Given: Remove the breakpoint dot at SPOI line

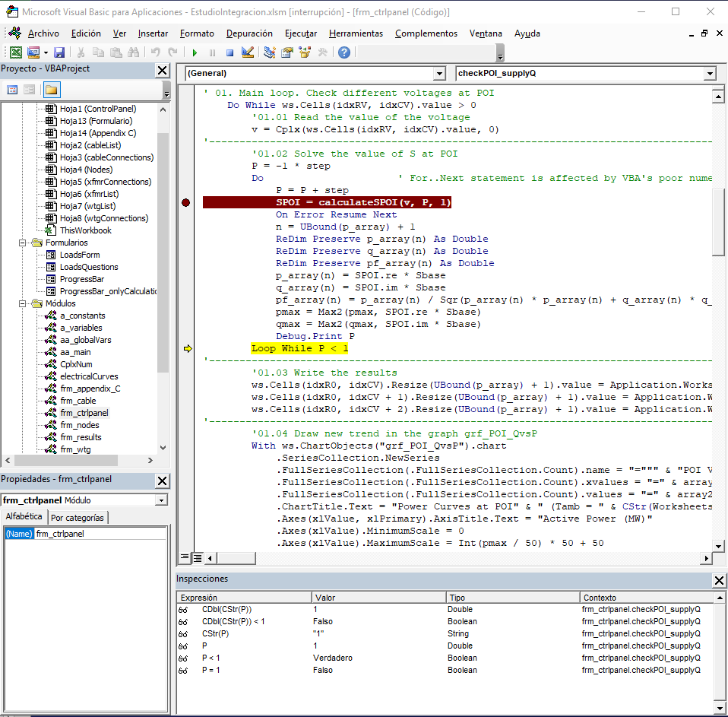Looking at the screenshot, I should pos(186,202).
